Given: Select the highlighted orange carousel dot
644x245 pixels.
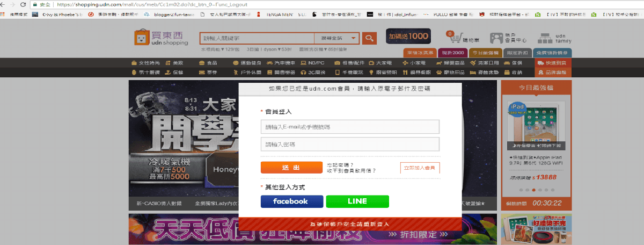Looking at the screenshot, I should point(533,190).
